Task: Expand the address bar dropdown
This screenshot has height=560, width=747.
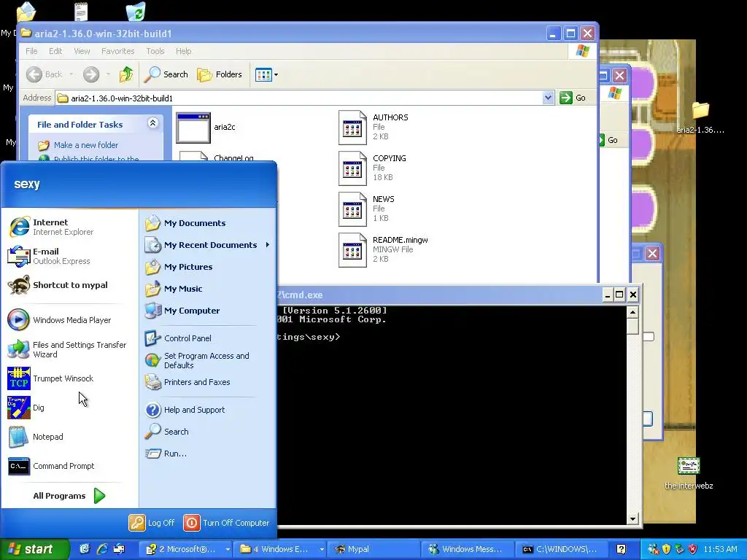Action: (x=548, y=98)
